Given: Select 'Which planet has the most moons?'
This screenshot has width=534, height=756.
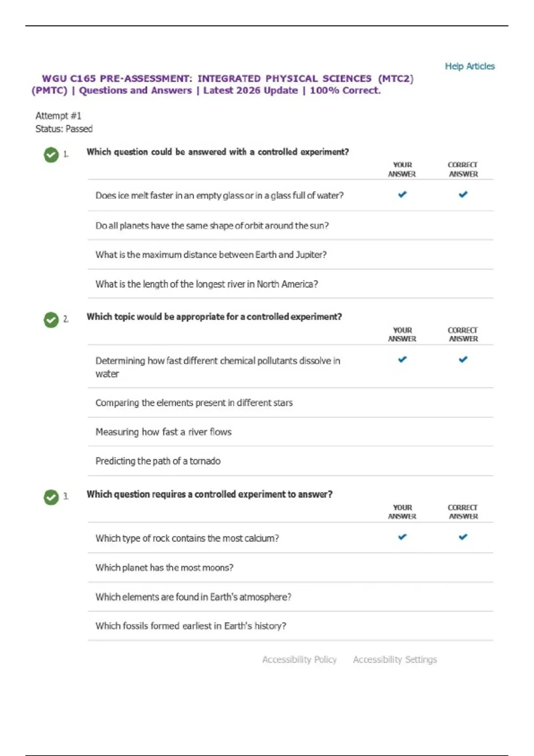Looking at the screenshot, I should [x=164, y=568].
